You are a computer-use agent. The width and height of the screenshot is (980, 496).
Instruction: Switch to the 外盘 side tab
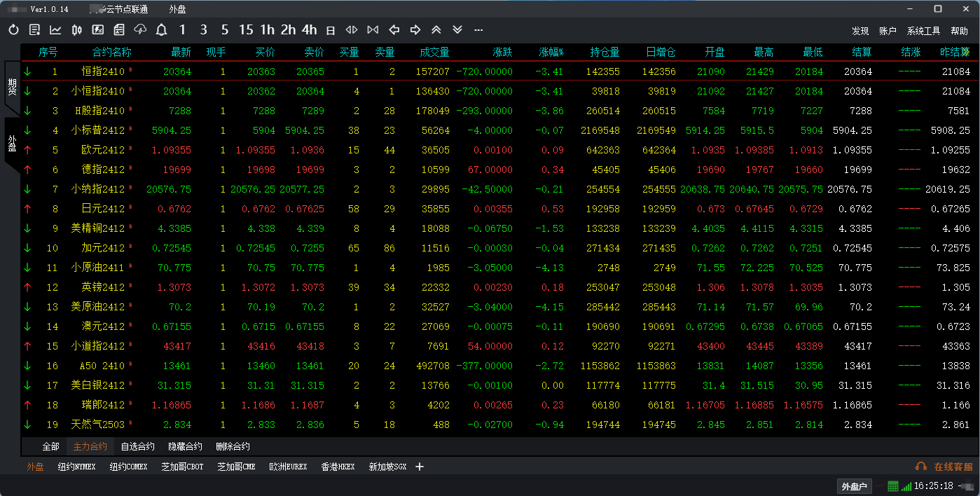[x=12, y=144]
